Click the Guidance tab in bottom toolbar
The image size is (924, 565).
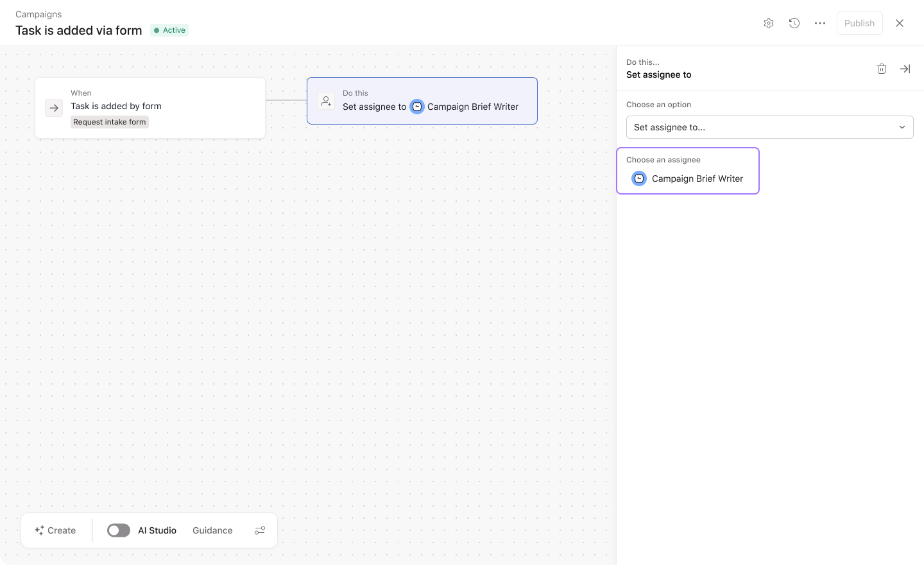tap(212, 530)
